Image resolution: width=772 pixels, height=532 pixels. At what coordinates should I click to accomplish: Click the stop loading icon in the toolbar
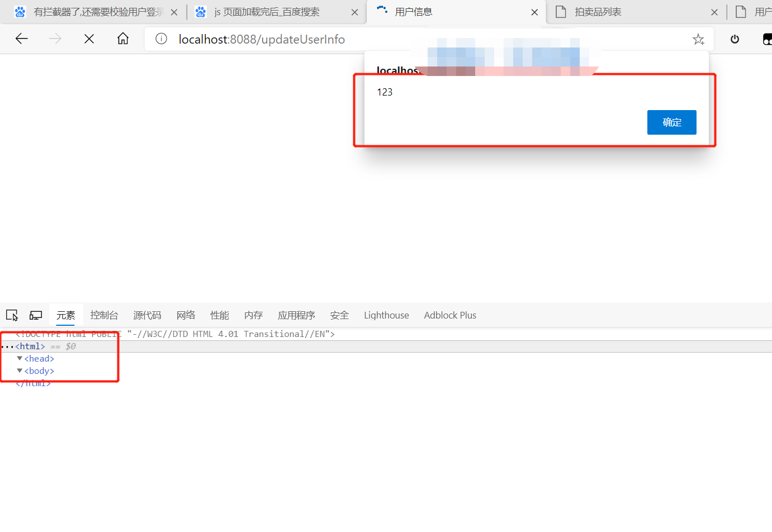(x=89, y=39)
